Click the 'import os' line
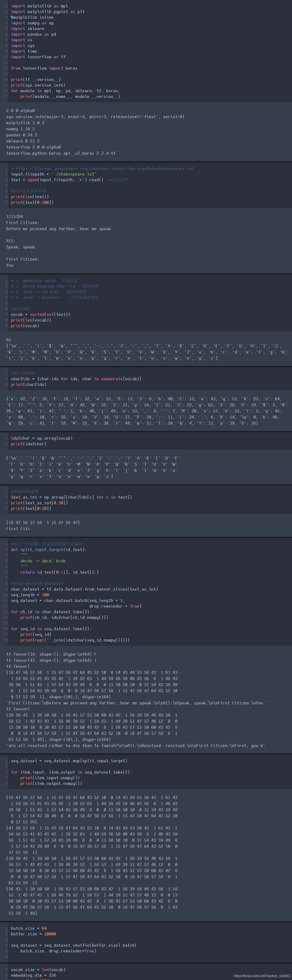 coord(22,40)
